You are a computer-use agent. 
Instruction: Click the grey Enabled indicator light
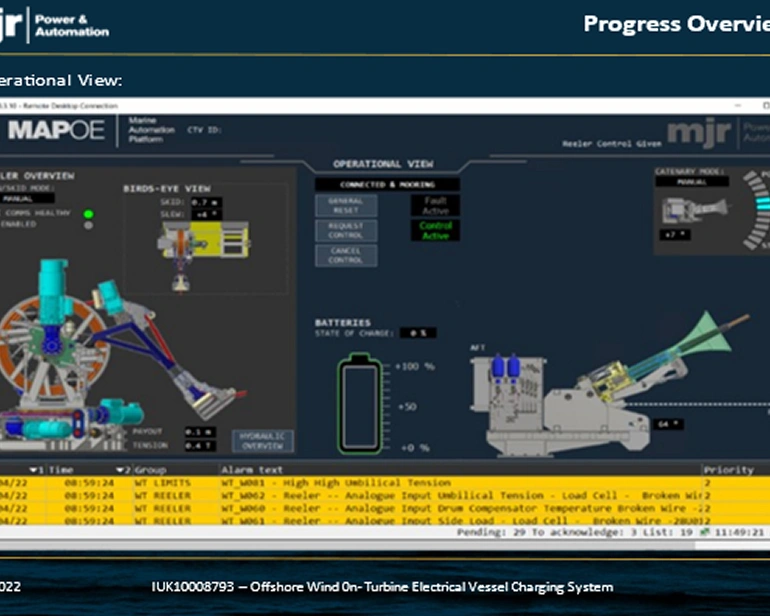coord(88,225)
